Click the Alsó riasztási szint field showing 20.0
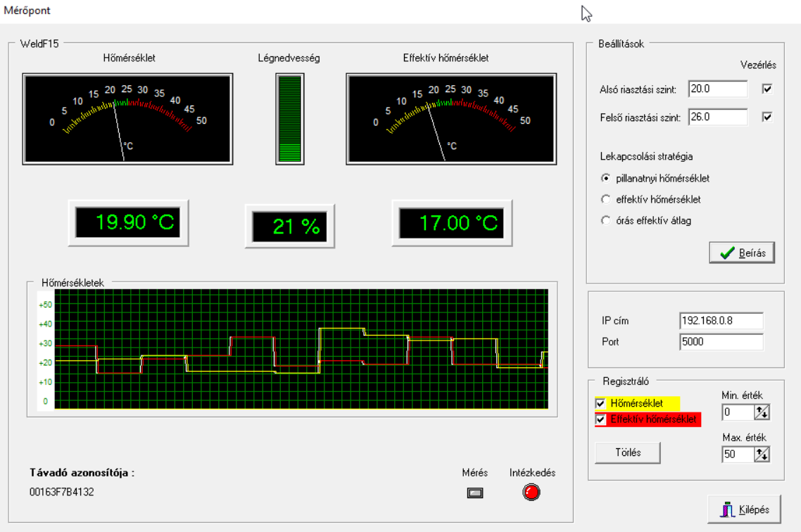This screenshot has width=801, height=532. coord(718,89)
